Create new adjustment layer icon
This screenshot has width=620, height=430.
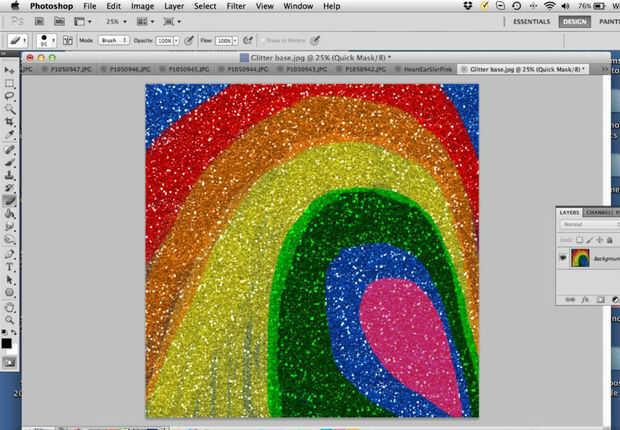[615, 300]
